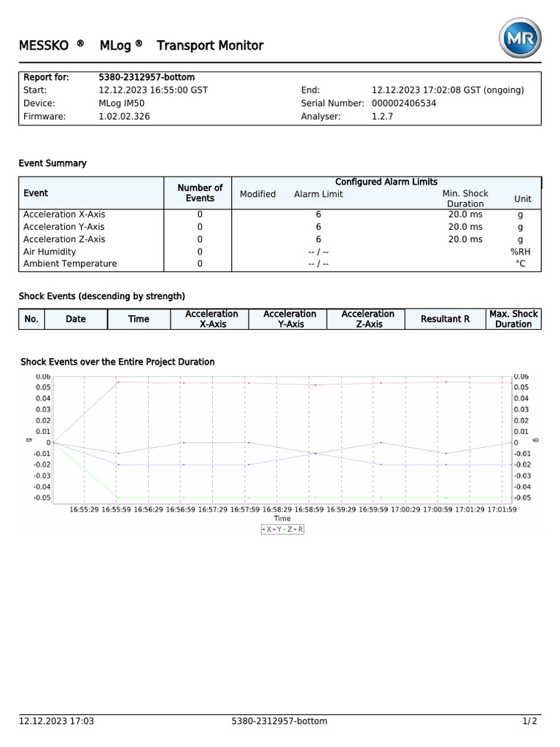This screenshot has height=747, width=560.
Task: Click the '°C' unit cell
Action: tap(521, 263)
